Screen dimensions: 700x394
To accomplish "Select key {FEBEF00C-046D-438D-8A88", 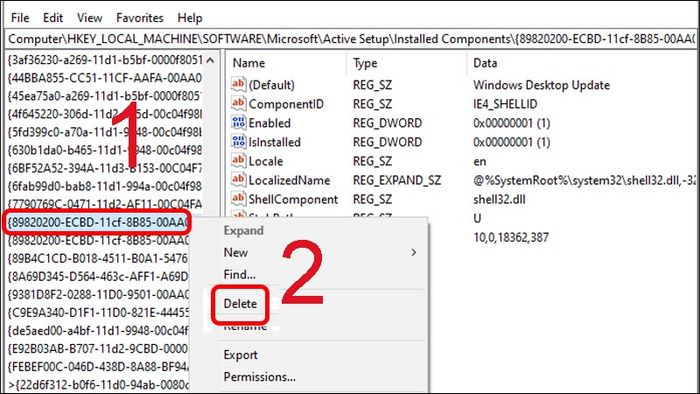I will click(98, 367).
